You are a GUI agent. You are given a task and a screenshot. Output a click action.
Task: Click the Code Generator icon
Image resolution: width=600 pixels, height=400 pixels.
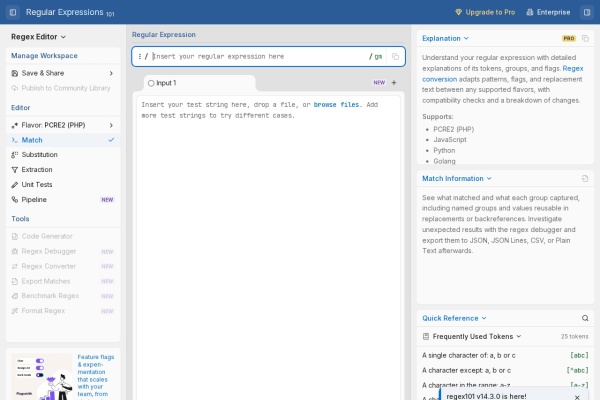pos(15,237)
